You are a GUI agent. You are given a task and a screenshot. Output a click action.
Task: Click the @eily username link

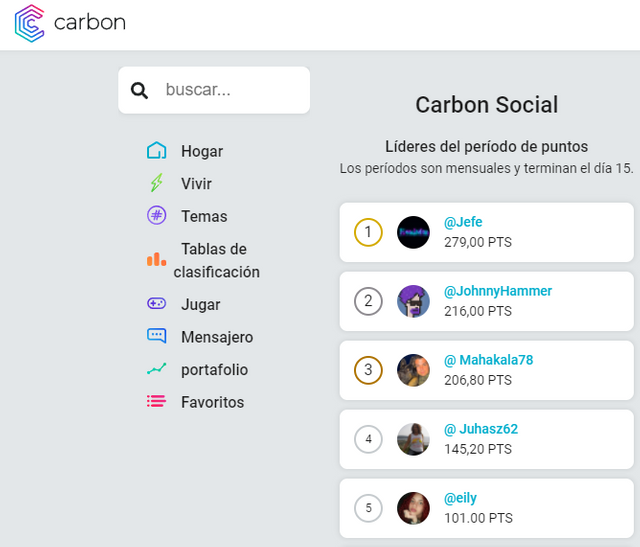pyautogui.click(x=460, y=498)
